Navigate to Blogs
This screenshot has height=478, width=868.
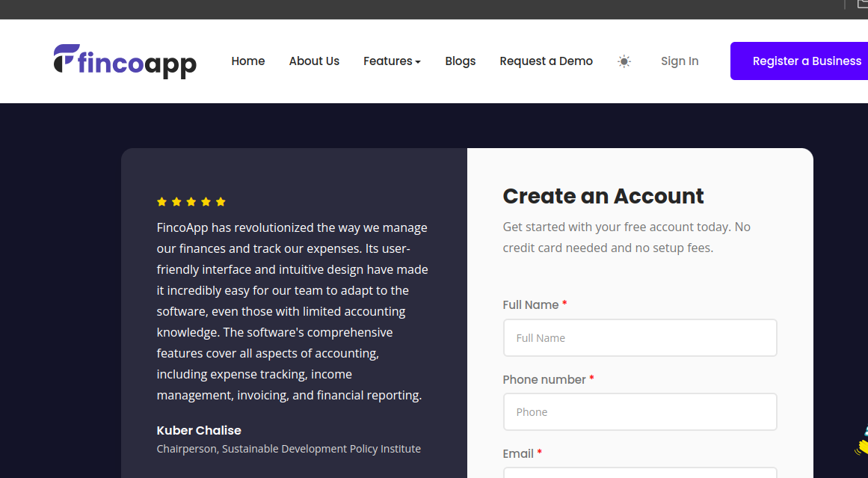click(461, 61)
